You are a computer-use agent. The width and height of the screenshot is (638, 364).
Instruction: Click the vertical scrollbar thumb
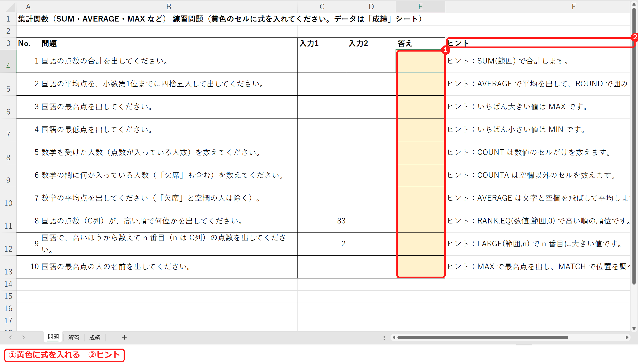click(x=634, y=146)
